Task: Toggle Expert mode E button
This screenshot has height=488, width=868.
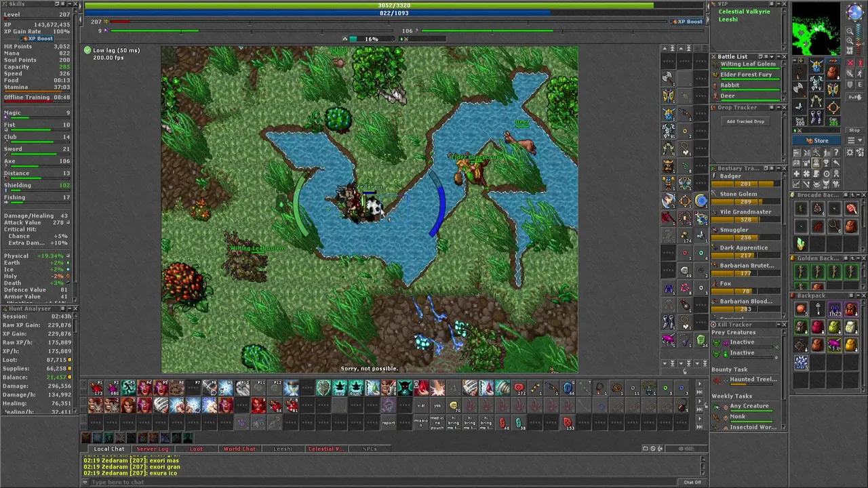Action: tap(860, 85)
